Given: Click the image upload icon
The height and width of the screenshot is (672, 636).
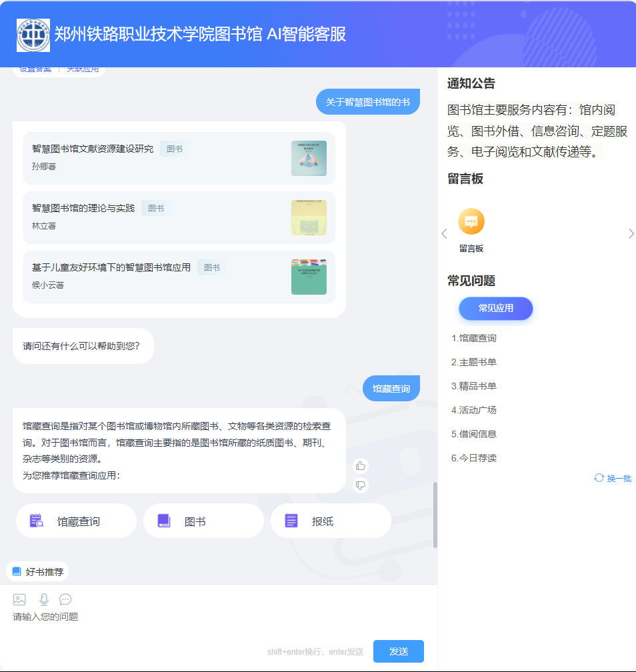Looking at the screenshot, I should (19, 599).
